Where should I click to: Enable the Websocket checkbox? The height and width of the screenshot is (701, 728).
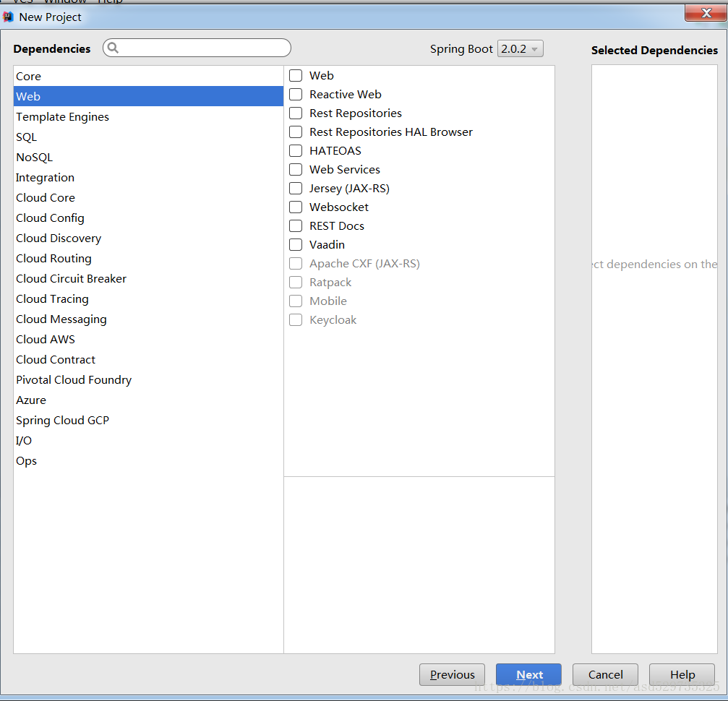pyautogui.click(x=296, y=207)
